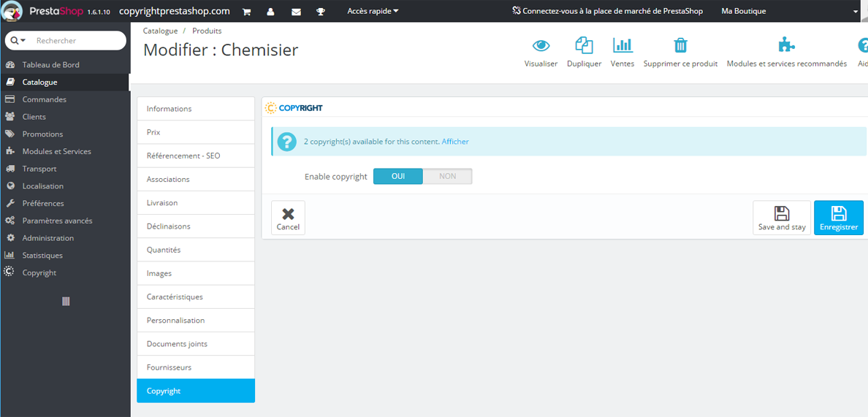Viewport: 868px width, 417px height.
Task: Open the Accès rapide dropdown
Action: [x=373, y=11]
